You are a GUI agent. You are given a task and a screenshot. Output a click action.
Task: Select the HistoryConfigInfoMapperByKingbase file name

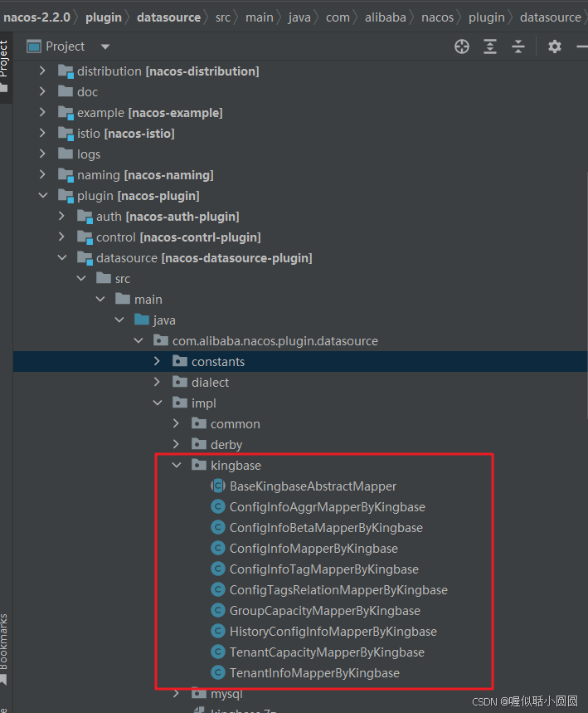tap(333, 632)
